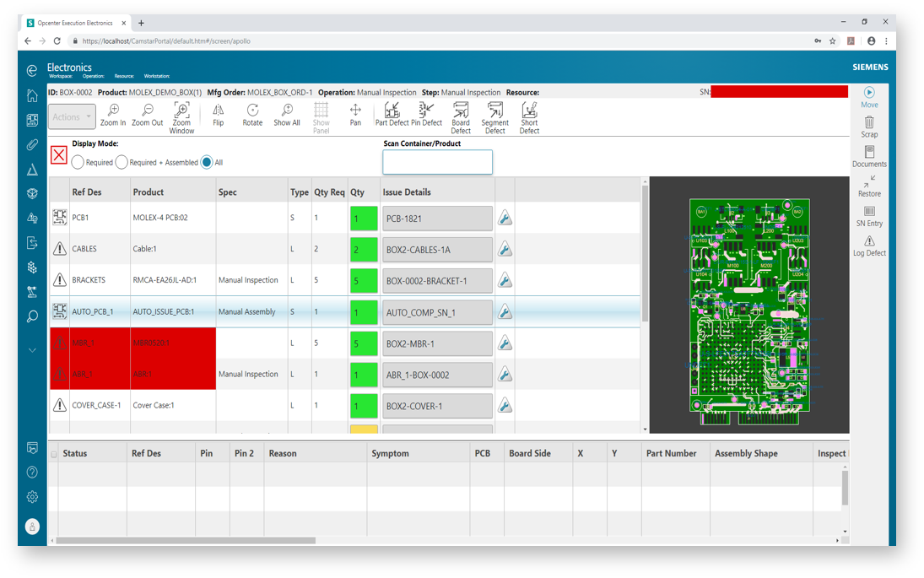924x578 pixels.
Task: Click wrench icon for BOX2-CABLES-1A row
Action: coord(505,249)
